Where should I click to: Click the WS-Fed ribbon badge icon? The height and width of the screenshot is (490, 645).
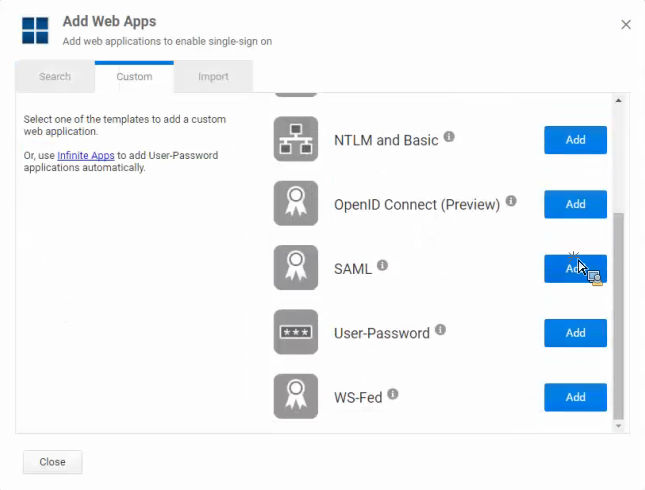tap(296, 396)
